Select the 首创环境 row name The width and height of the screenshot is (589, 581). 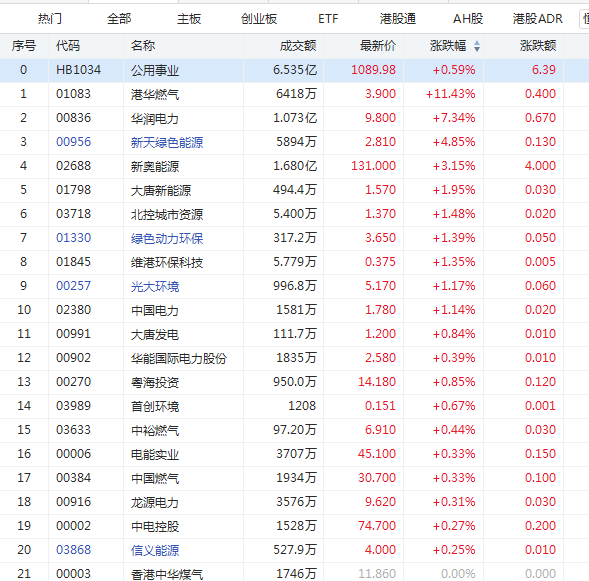(155, 406)
